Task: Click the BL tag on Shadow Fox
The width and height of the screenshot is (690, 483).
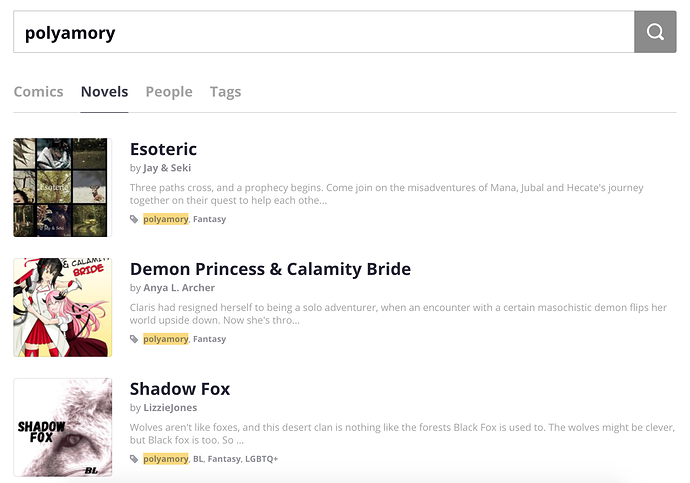Action: [x=197, y=459]
